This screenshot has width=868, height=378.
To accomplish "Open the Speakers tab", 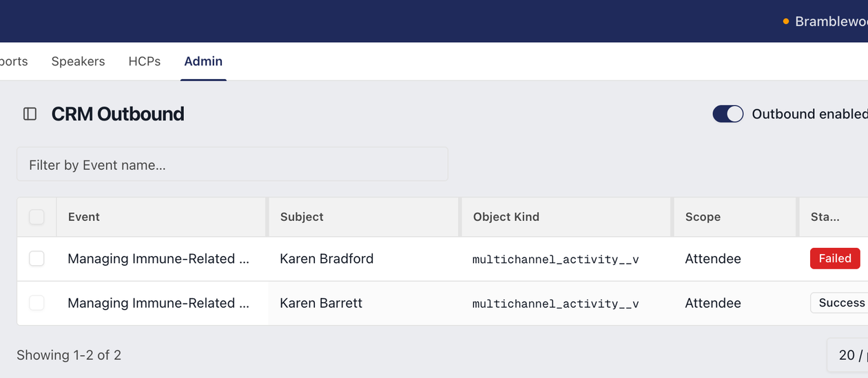I will 78,61.
